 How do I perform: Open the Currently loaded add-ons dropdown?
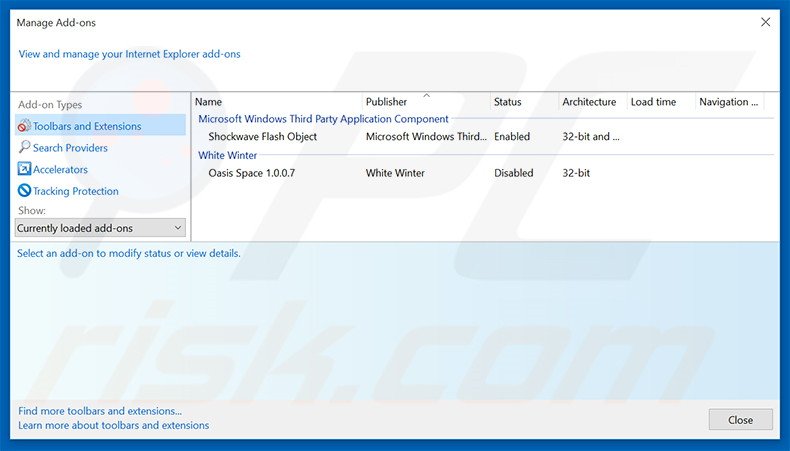(100, 228)
